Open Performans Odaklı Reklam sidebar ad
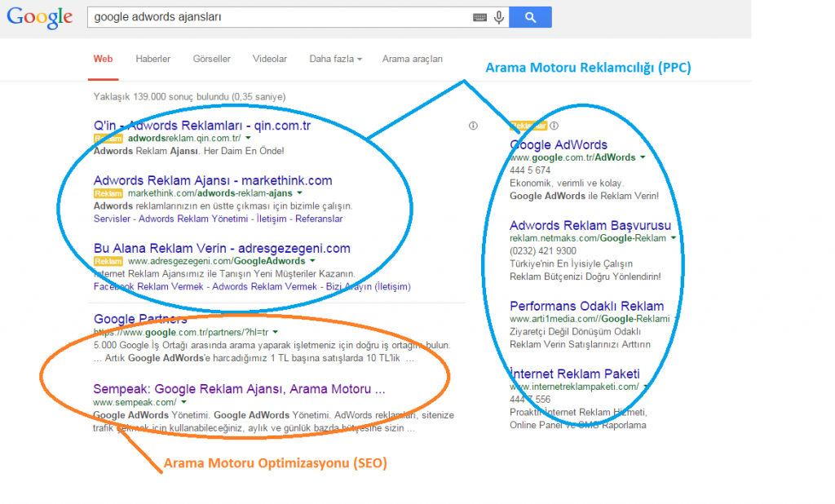This screenshot has height=504, width=835. (587, 306)
